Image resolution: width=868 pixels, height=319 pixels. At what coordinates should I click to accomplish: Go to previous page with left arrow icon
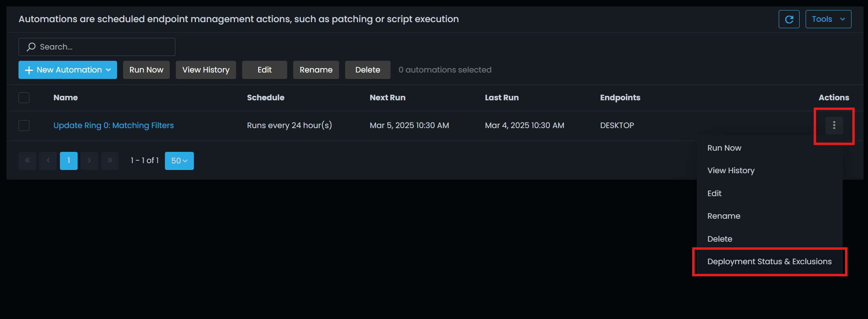[x=48, y=161]
